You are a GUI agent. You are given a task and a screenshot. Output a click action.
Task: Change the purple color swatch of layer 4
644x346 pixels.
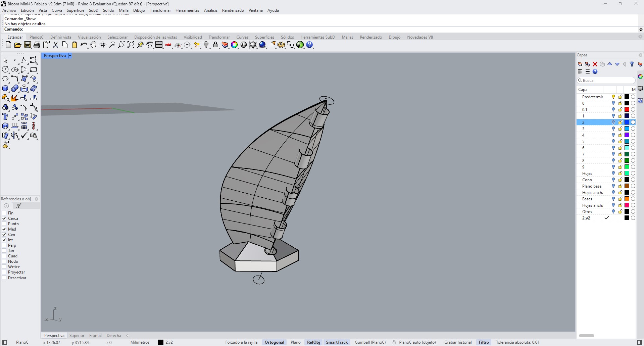[x=627, y=135]
